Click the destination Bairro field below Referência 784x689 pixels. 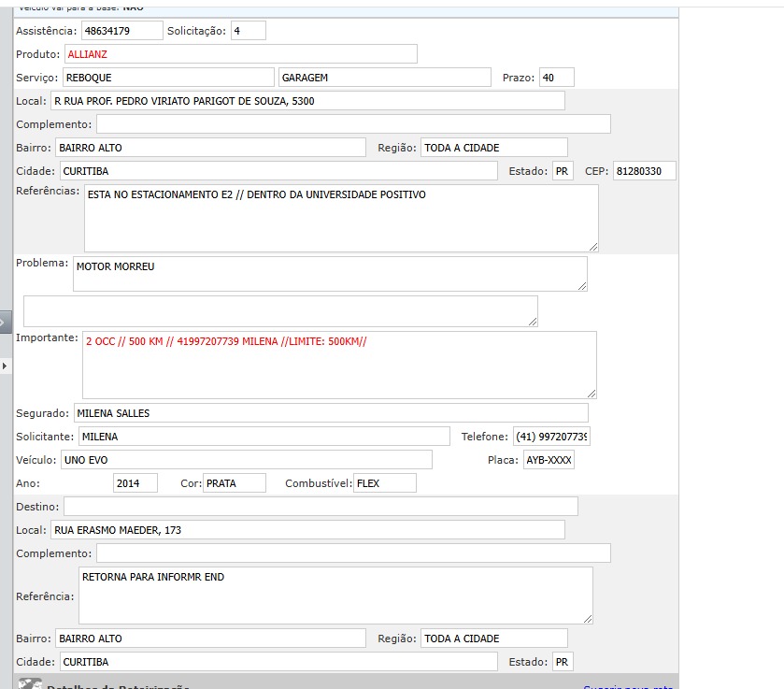coord(210,639)
